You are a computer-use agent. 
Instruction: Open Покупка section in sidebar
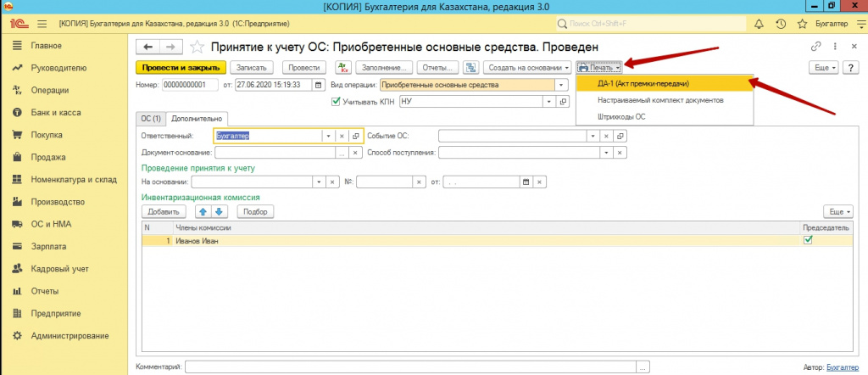point(47,135)
